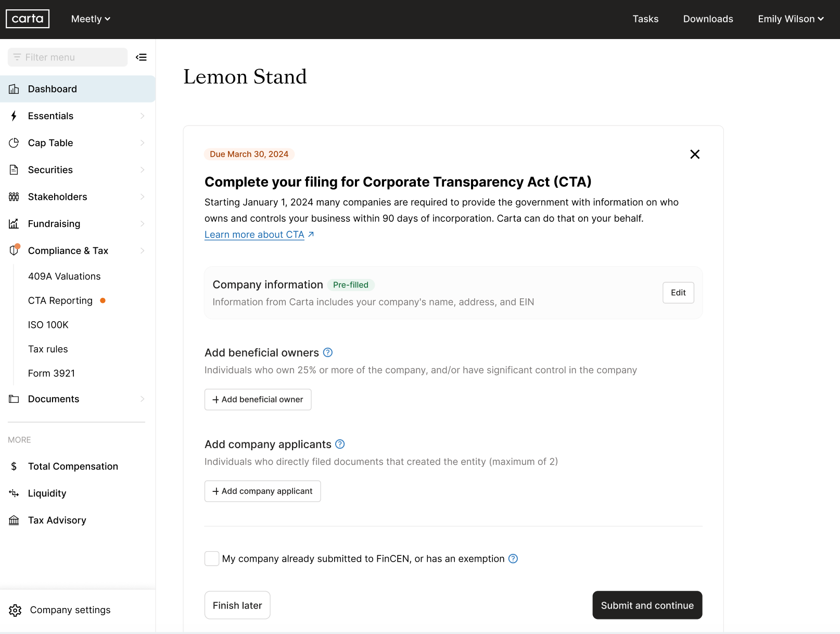The height and width of the screenshot is (634, 840).
Task: Click the Liquidity icon in sidebar
Action: point(14,493)
